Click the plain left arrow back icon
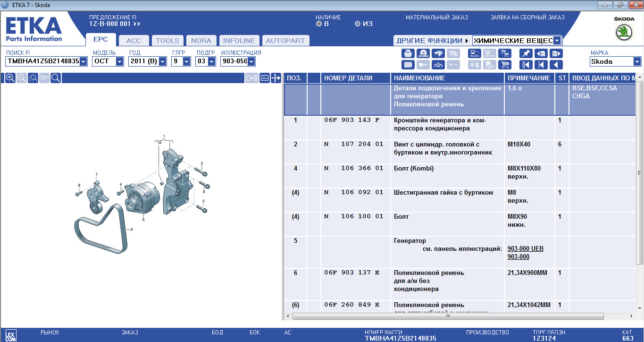The image size is (644, 342). point(556,65)
